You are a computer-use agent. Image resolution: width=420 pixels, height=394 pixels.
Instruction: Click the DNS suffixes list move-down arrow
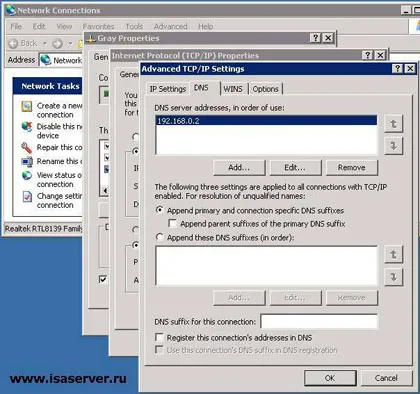point(394,277)
